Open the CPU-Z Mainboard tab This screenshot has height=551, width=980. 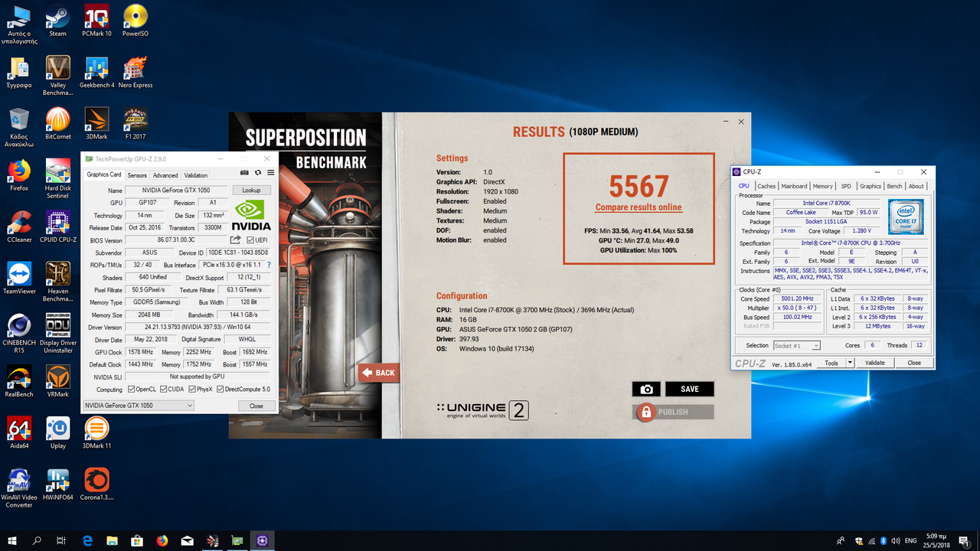click(794, 186)
